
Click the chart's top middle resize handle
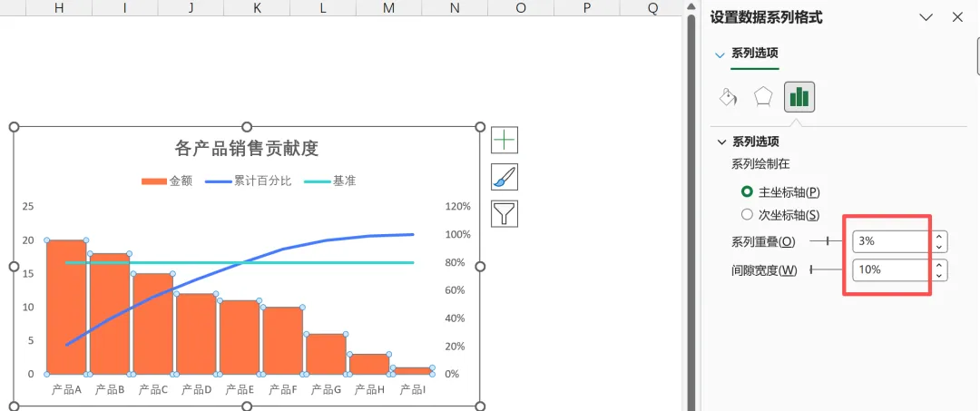pyautogui.click(x=247, y=127)
